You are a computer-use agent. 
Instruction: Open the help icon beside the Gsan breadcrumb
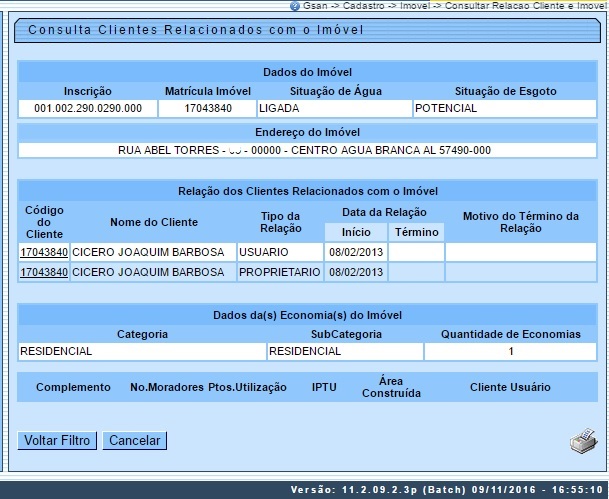[x=295, y=6]
